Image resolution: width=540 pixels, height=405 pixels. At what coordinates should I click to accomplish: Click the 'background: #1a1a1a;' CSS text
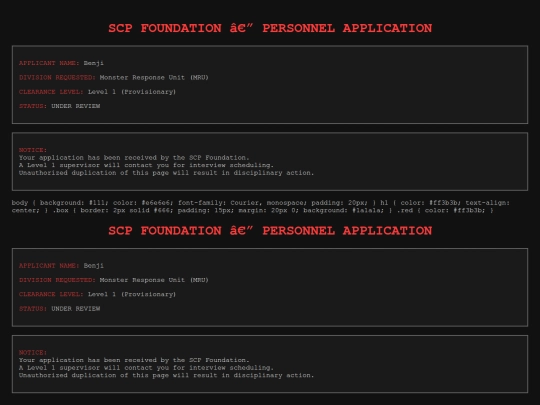click(343, 210)
